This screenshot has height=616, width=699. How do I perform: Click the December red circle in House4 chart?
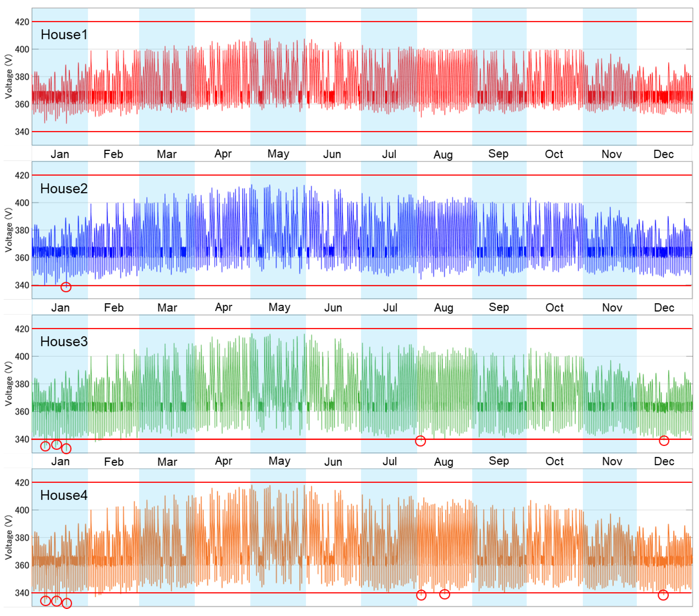(x=663, y=595)
